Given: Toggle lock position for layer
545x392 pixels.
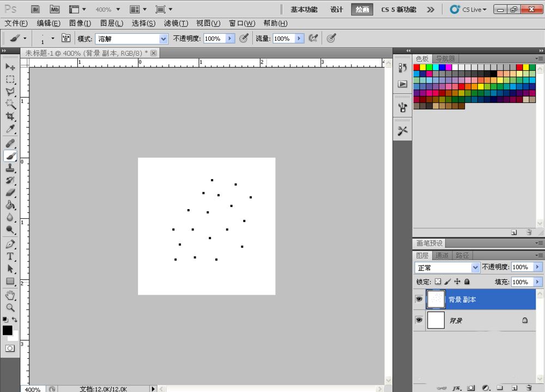Looking at the screenshot, I should (457, 281).
